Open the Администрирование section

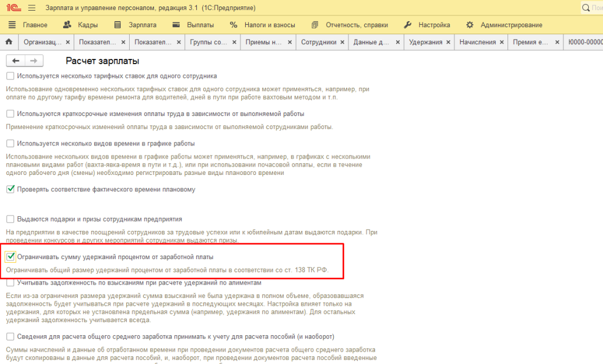505,25
